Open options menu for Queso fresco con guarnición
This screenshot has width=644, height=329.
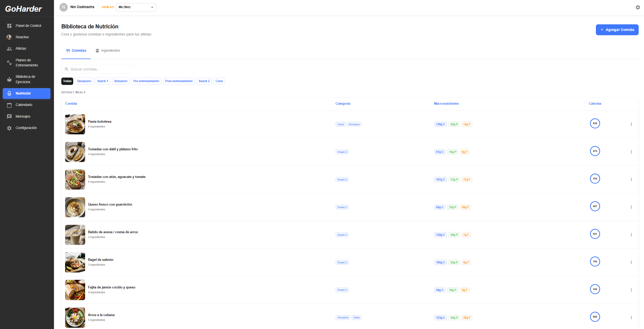[631, 207]
